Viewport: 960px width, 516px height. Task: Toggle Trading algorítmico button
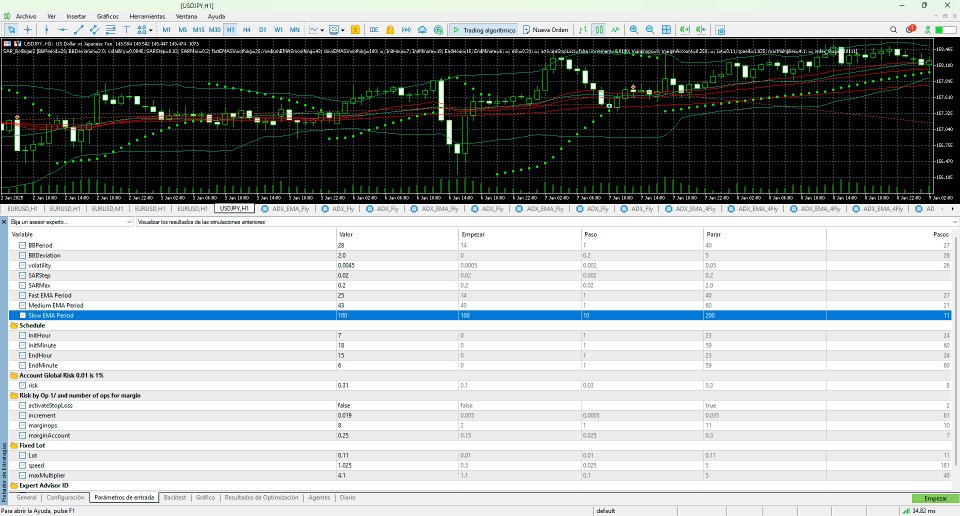coord(484,29)
